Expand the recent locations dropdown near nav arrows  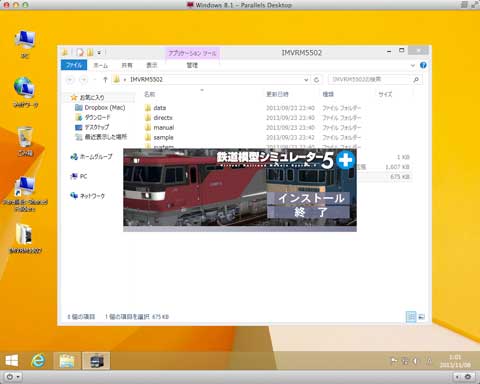[95, 80]
